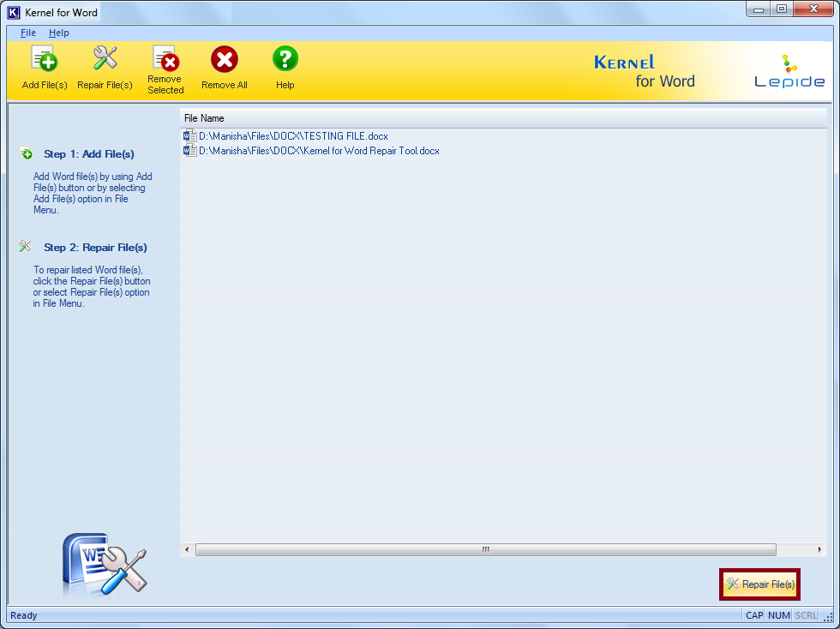This screenshot has width=840, height=629.
Task: Click the Word icon beside TESTING FILE.docx
Action: click(x=189, y=135)
